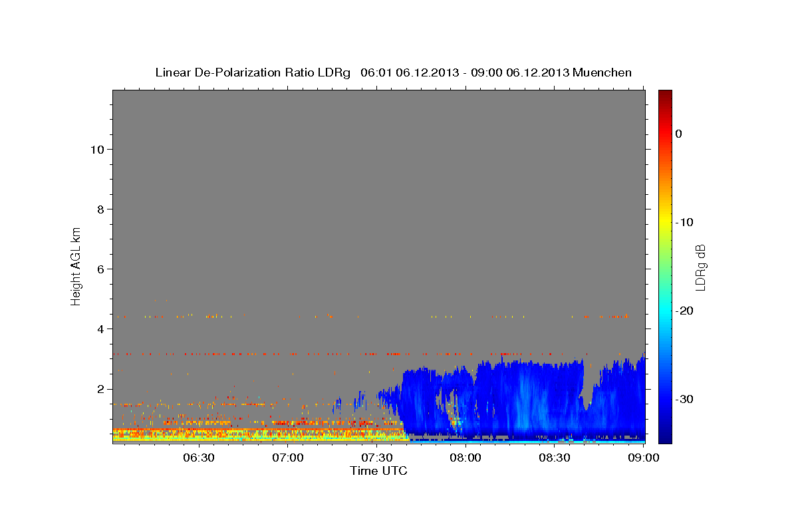This screenshot has height=532, width=798.
Task: Click the 'Height AGL km' axis label
Action: (76, 266)
